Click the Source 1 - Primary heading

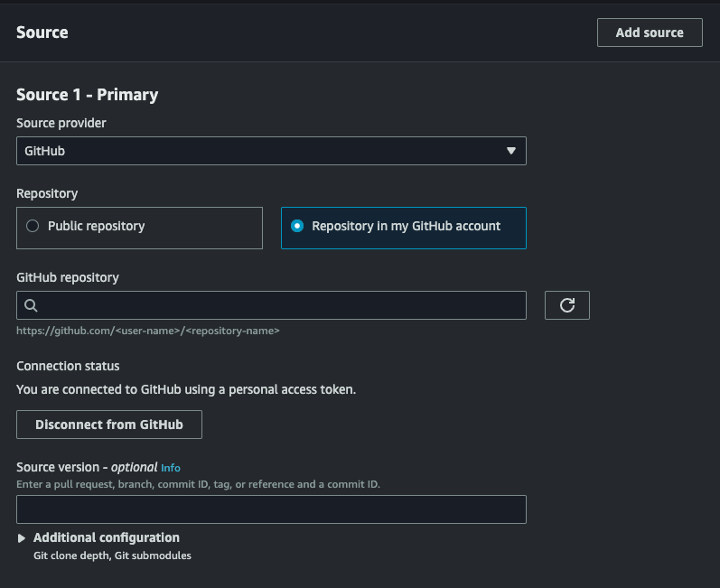tap(88, 95)
